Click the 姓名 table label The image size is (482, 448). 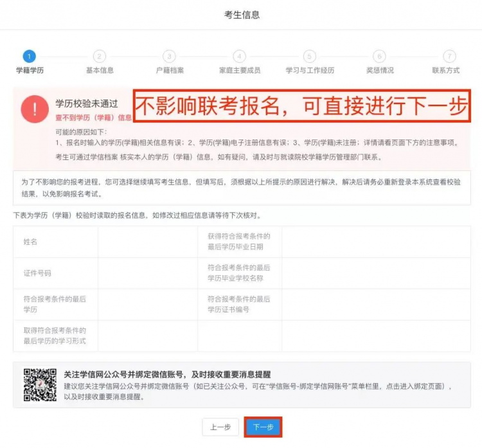(30, 242)
